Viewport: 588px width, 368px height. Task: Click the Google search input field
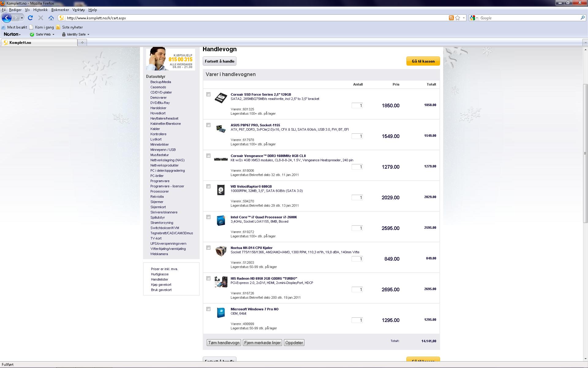point(529,18)
